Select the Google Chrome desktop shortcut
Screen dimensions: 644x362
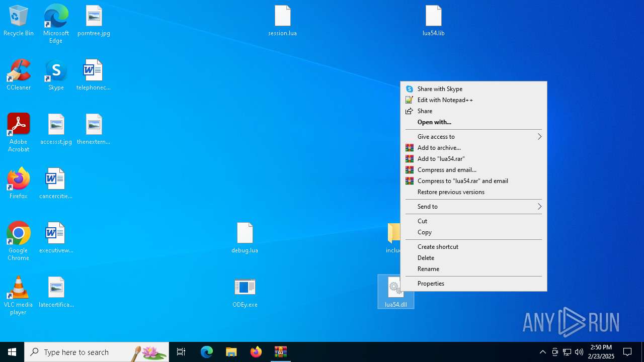[x=19, y=241]
